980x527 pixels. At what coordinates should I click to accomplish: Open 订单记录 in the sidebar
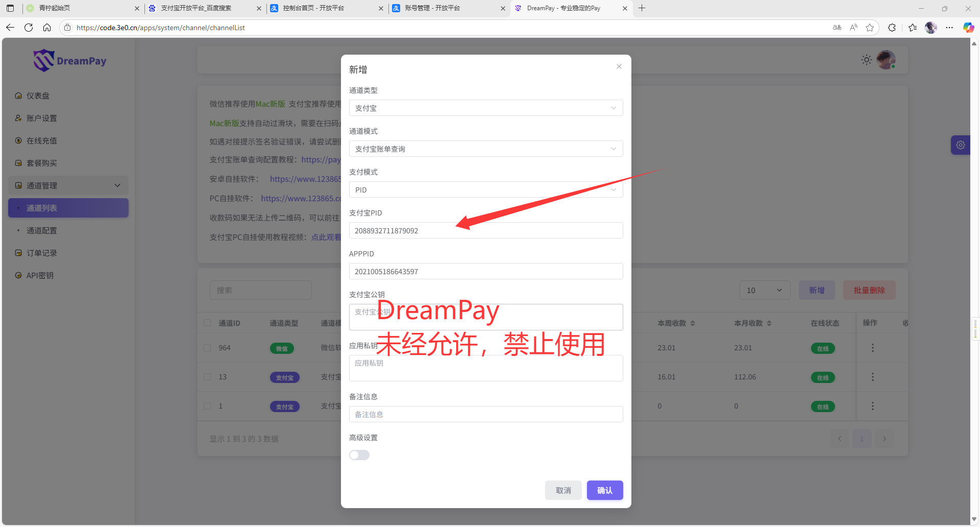(42, 253)
